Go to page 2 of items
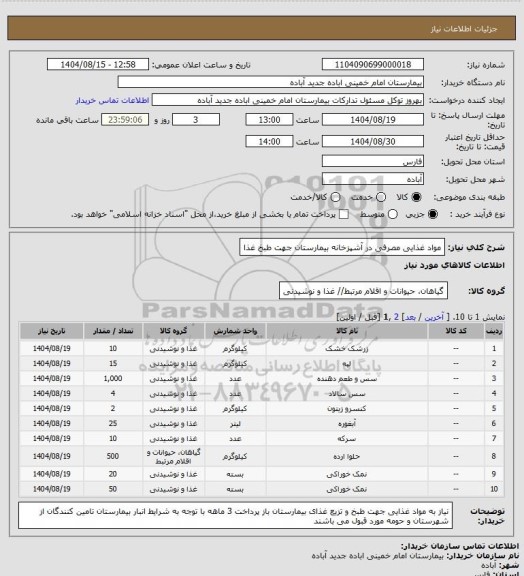The width and height of the screenshot is (524, 576). (396, 317)
